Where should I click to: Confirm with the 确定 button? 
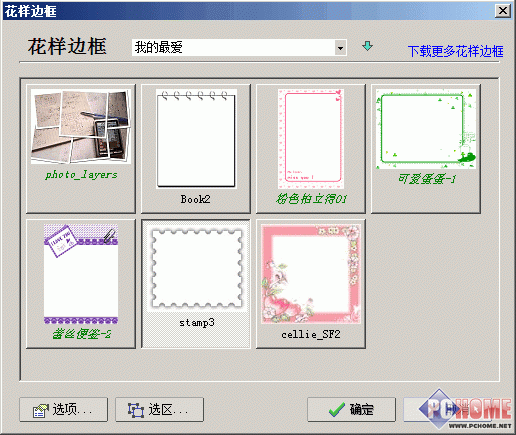[x=351, y=410]
